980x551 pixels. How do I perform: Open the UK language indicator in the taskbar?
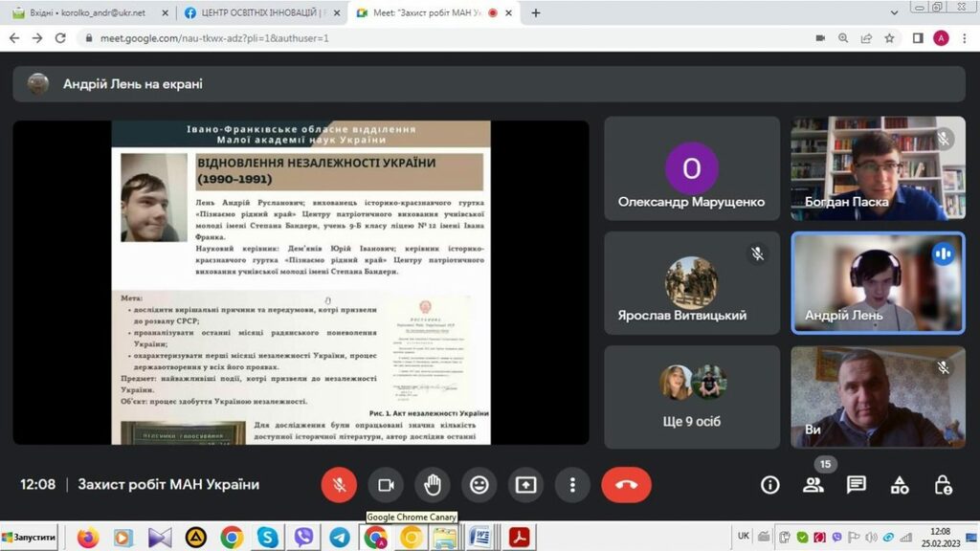[744, 536]
